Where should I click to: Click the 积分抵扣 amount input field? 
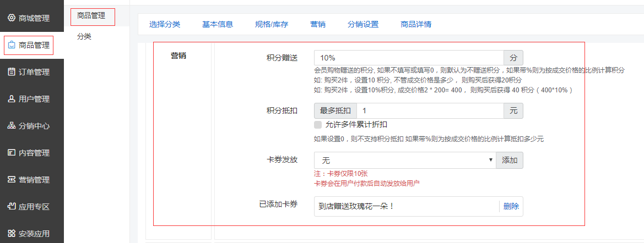(430, 111)
